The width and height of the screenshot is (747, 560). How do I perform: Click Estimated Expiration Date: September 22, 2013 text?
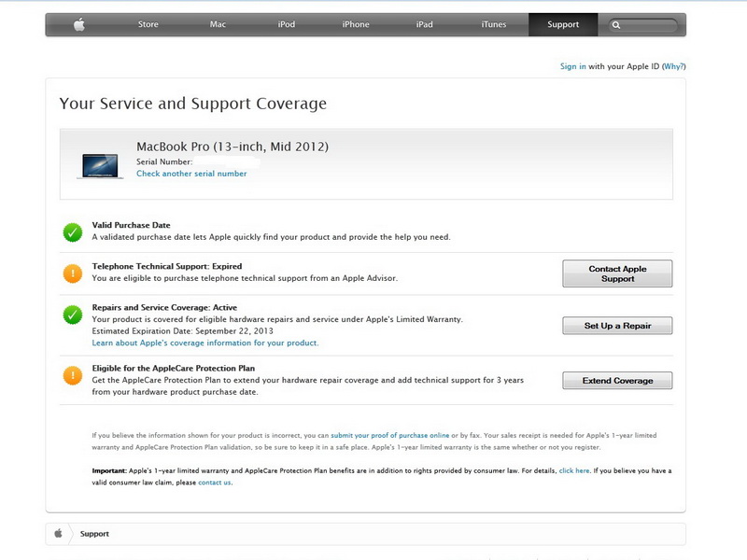pos(182,331)
